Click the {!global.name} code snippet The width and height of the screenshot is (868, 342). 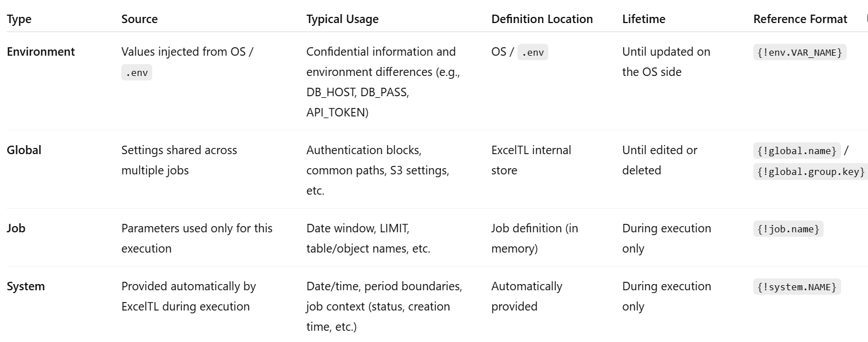797,151
